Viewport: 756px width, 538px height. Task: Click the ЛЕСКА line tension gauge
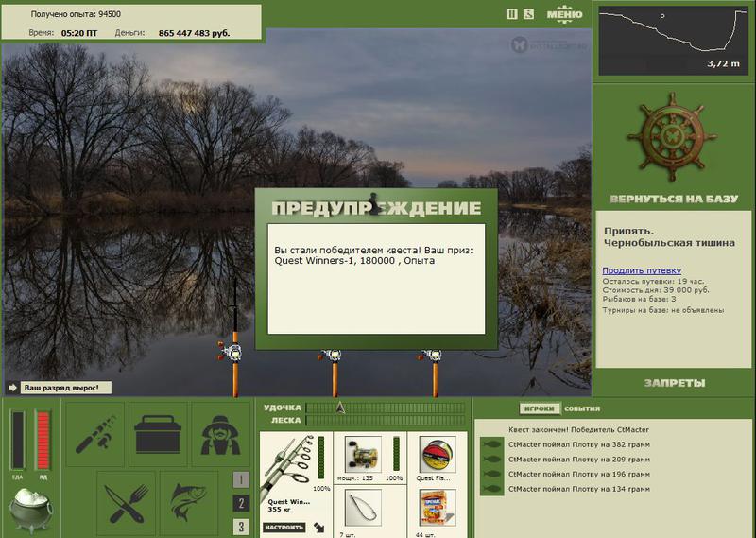(386, 420)
